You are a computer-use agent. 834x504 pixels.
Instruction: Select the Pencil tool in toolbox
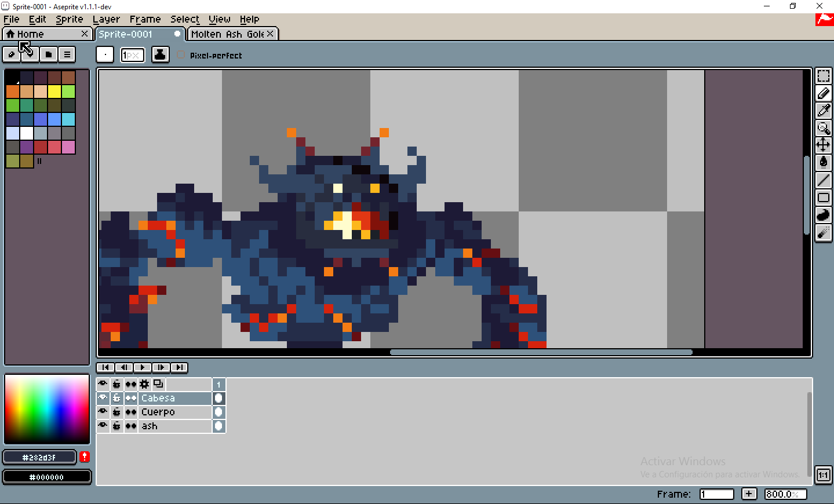(x=823, y=93)
